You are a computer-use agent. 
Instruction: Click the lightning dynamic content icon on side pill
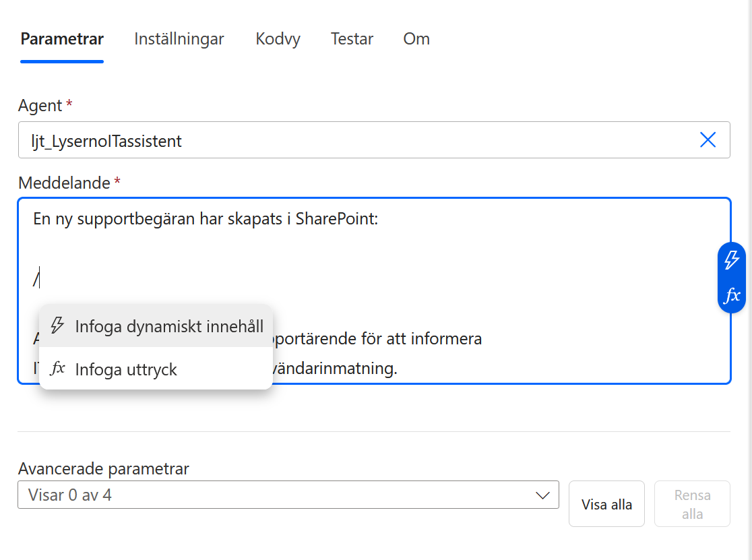click(732, 260)
